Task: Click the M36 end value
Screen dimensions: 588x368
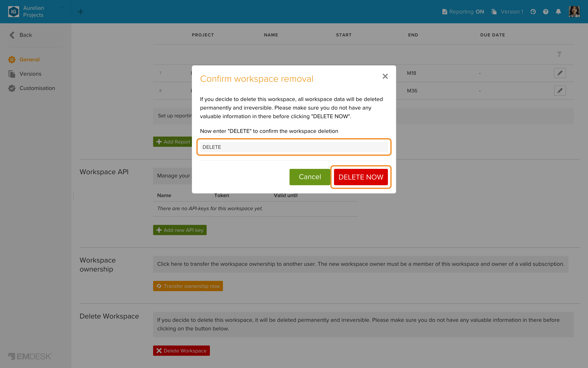Action: [x=412, y=91]
